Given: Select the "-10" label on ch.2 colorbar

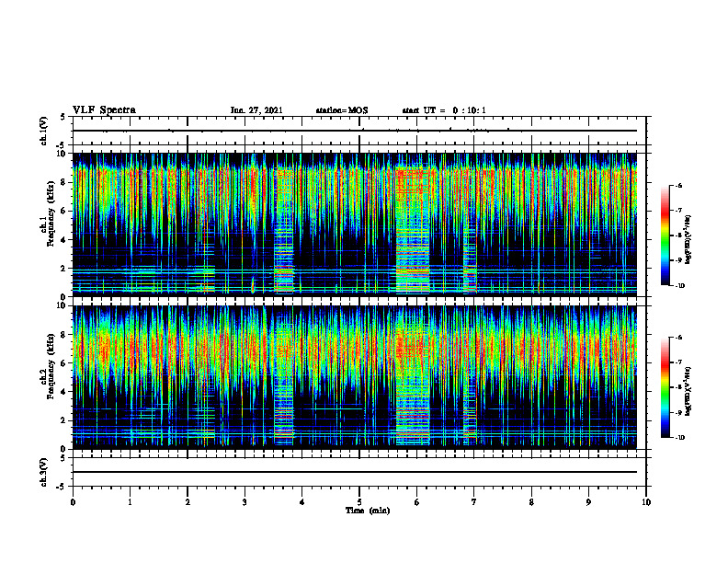Looking at the screenshot, I should (680, 438).
